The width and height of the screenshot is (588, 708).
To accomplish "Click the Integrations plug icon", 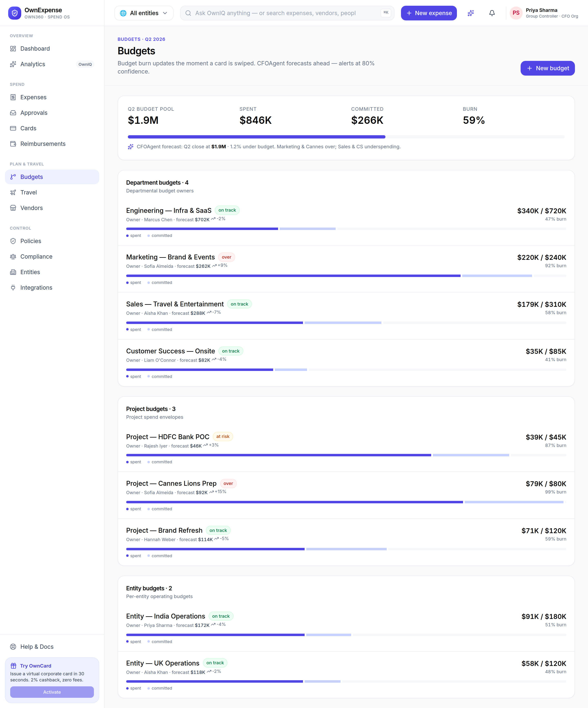I will [13, 287].
